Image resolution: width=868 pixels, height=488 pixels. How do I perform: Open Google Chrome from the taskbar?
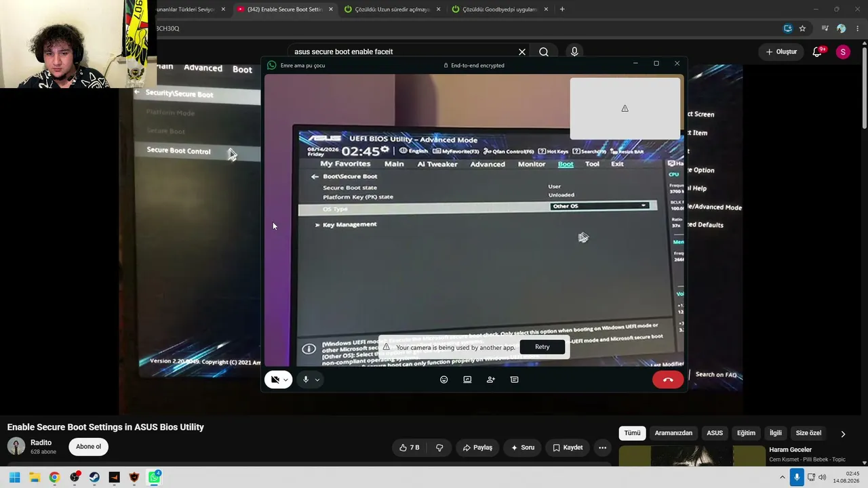[x=54, y=477]
